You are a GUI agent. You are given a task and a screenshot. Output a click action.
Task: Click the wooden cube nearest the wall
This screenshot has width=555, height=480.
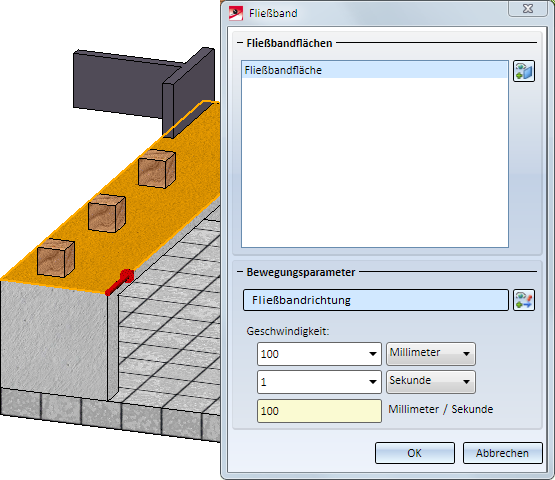pyautogui.click(x=157, y=168)
